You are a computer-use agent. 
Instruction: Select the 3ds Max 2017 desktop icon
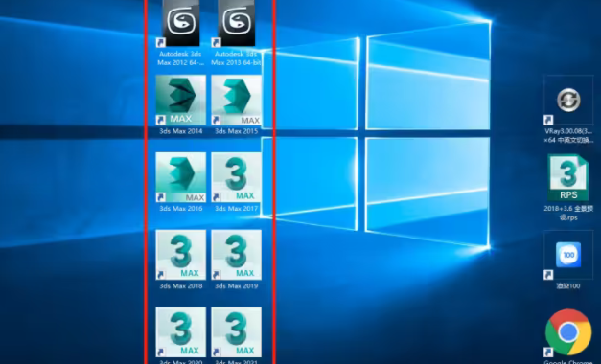236,177
